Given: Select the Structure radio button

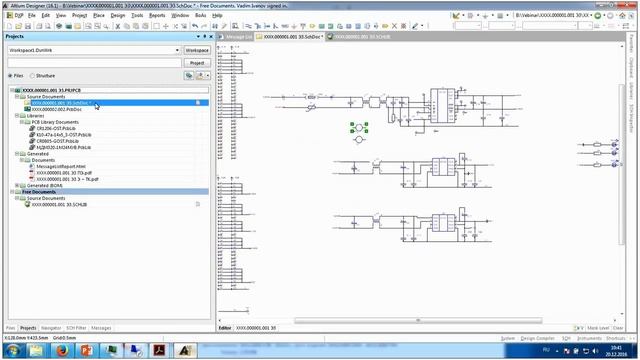Looking at the screenshot, I should click(x=32, y=76).
